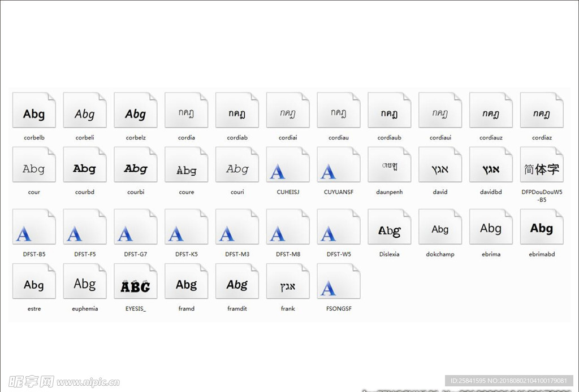Open the daunpenh font file
This screenshot has width=579, height=392.
coord(389,166)
